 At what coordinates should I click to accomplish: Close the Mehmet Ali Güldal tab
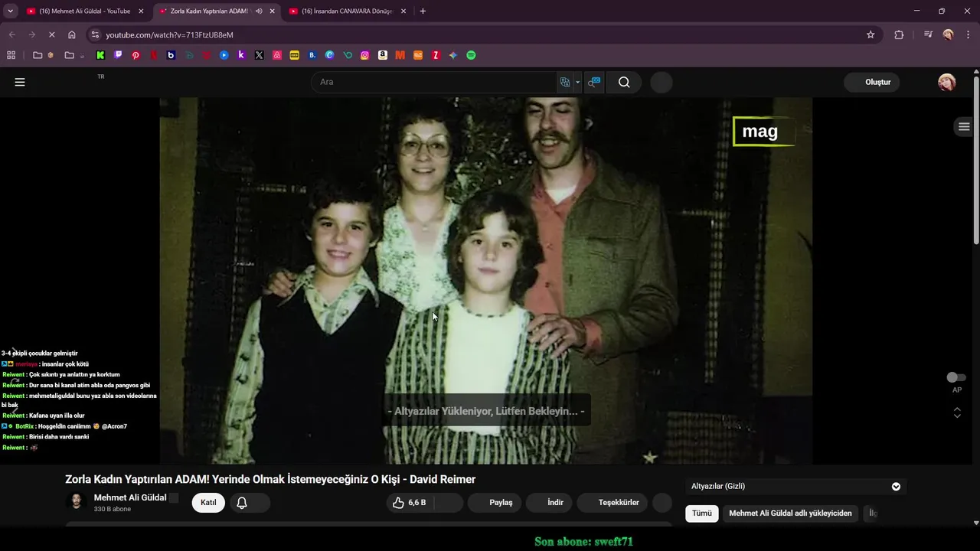coord(141,11)
